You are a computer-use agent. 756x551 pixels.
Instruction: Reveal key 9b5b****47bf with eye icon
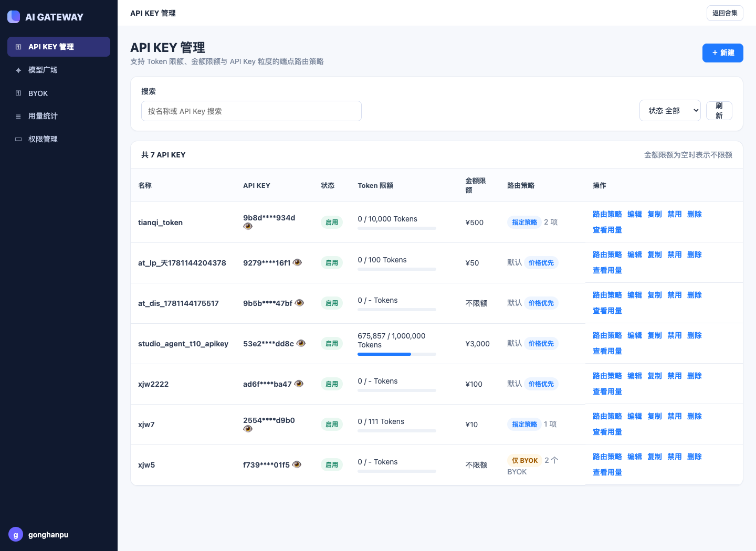(299, 303)
